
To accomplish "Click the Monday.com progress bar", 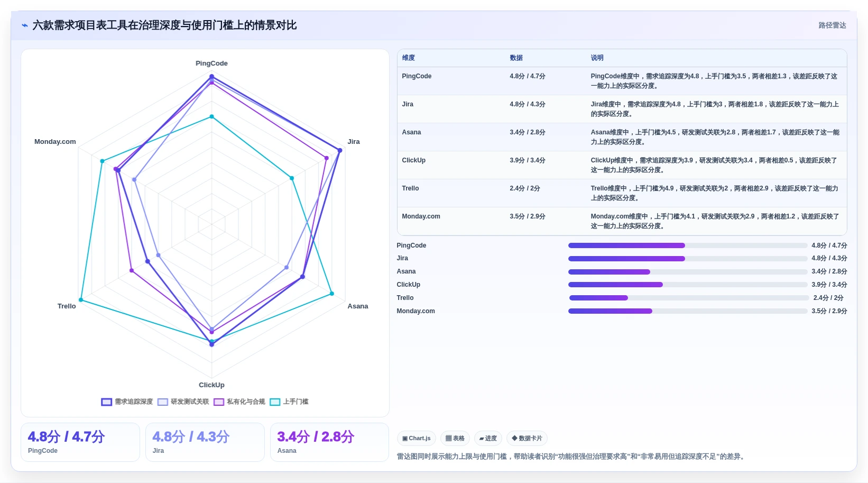I will click(x=688, y=311).
